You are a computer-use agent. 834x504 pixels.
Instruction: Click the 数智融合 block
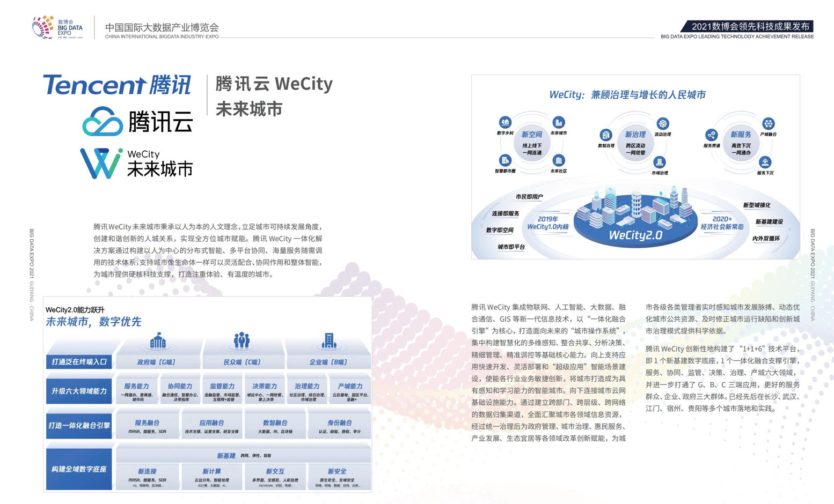point(275,426)
